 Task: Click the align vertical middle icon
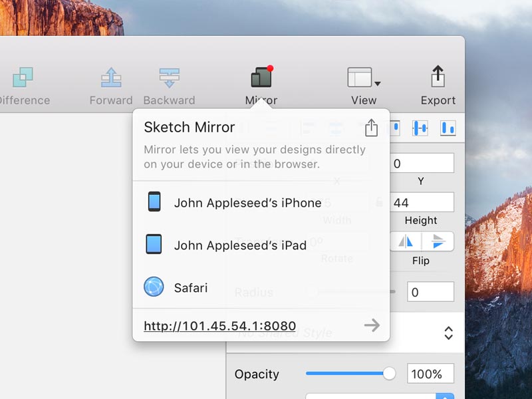click(420, 128)
